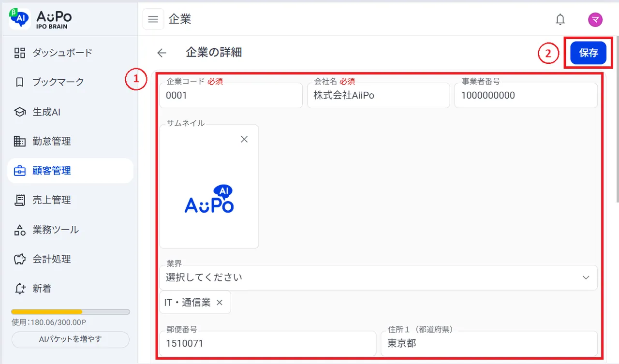619x364 pixels.
Task: Remove the IT・通信業 tag
Action: pos(220,303)
